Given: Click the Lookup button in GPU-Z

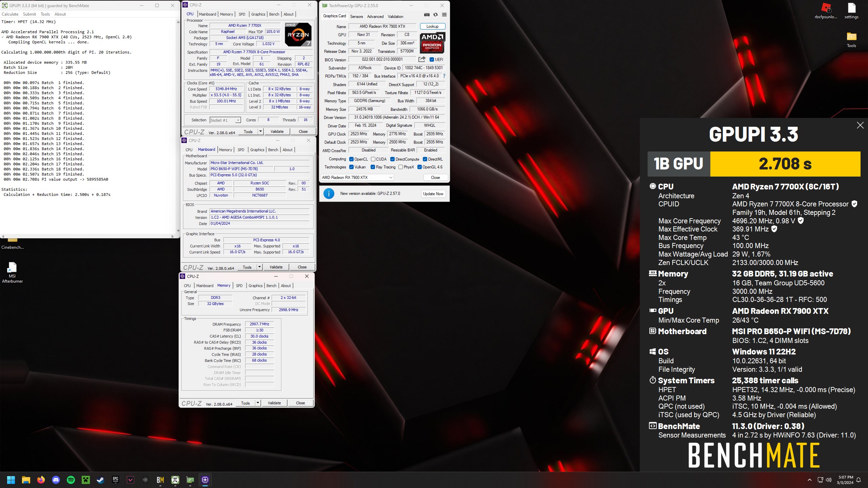Looking at the screenshot, I should click(x=432, y=26).
